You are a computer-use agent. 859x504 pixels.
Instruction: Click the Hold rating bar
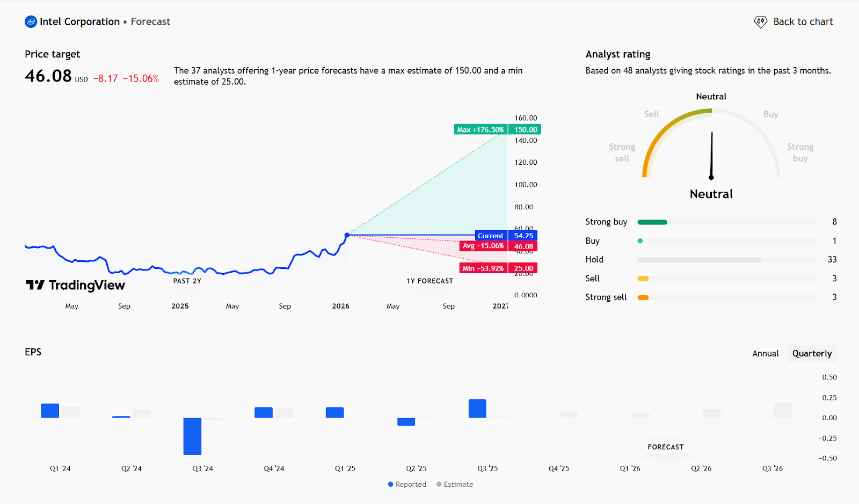[699, 260]
